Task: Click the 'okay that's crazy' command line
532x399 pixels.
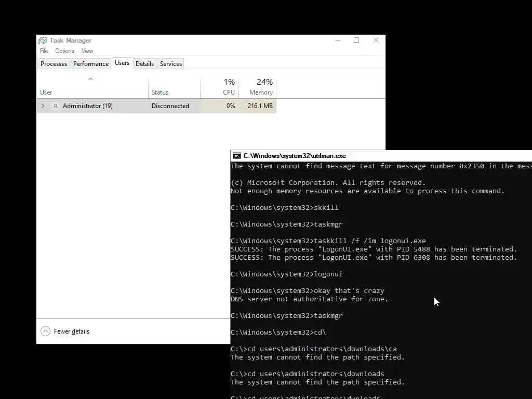Action: click(x=308, y=291)
